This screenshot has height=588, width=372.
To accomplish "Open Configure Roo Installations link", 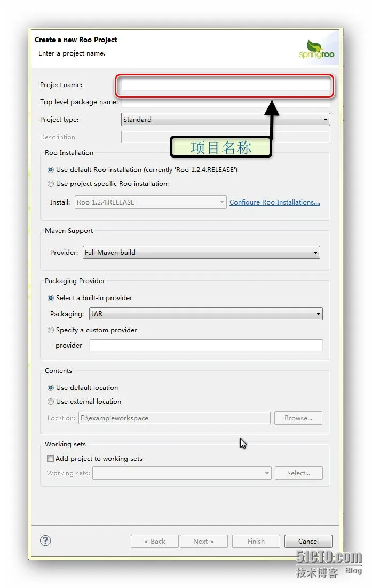I will pos(275,202).
